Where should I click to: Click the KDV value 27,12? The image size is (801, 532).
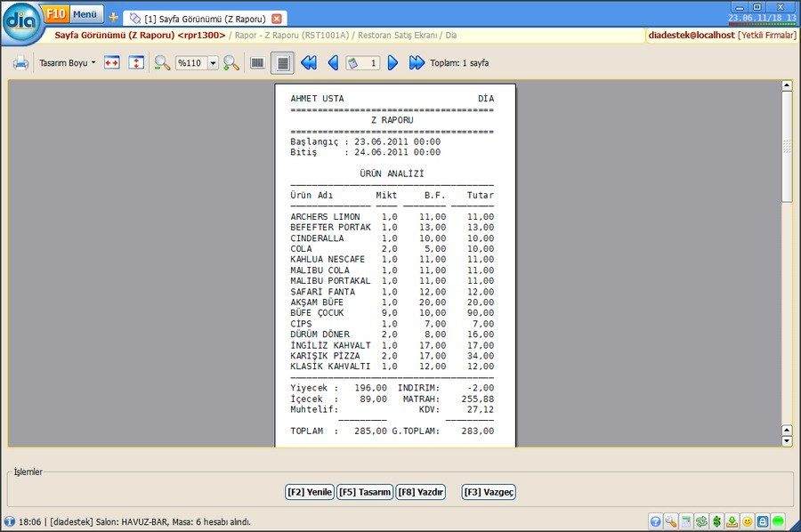(480, 409)
